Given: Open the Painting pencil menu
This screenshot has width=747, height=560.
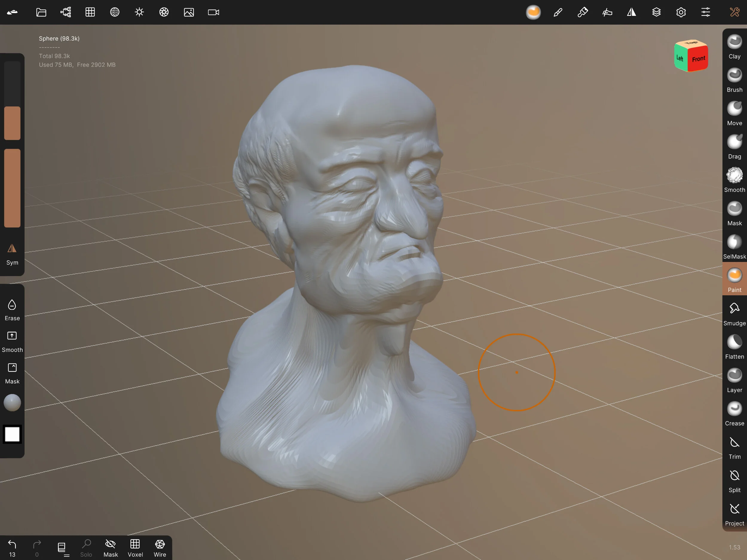Looking at the screenshot, I should [558, 13].
